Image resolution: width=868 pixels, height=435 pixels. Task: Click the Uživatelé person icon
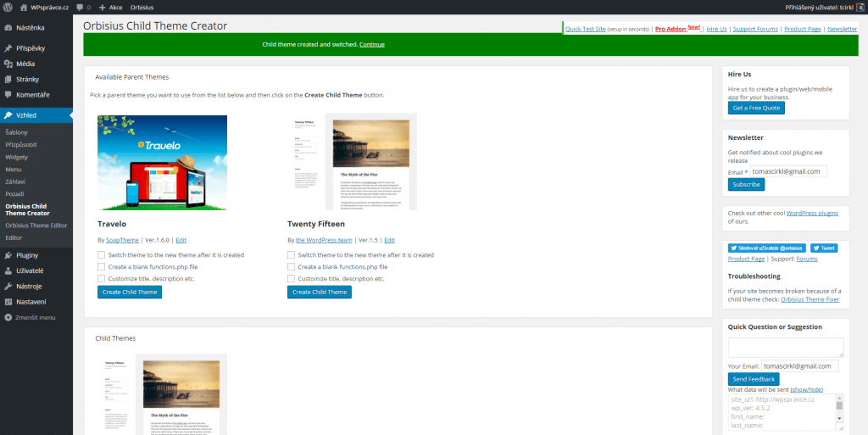8,270
